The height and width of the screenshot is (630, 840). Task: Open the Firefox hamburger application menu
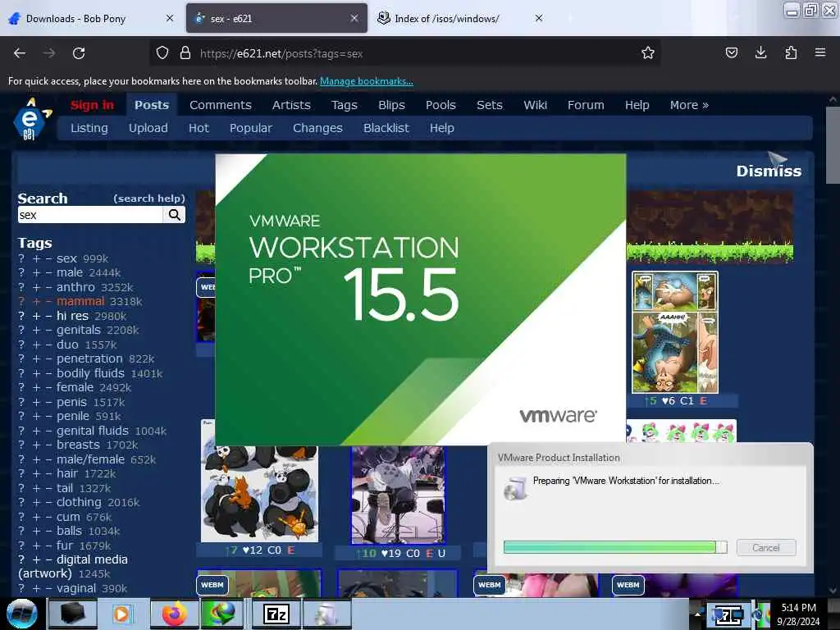tap(820, 53)
